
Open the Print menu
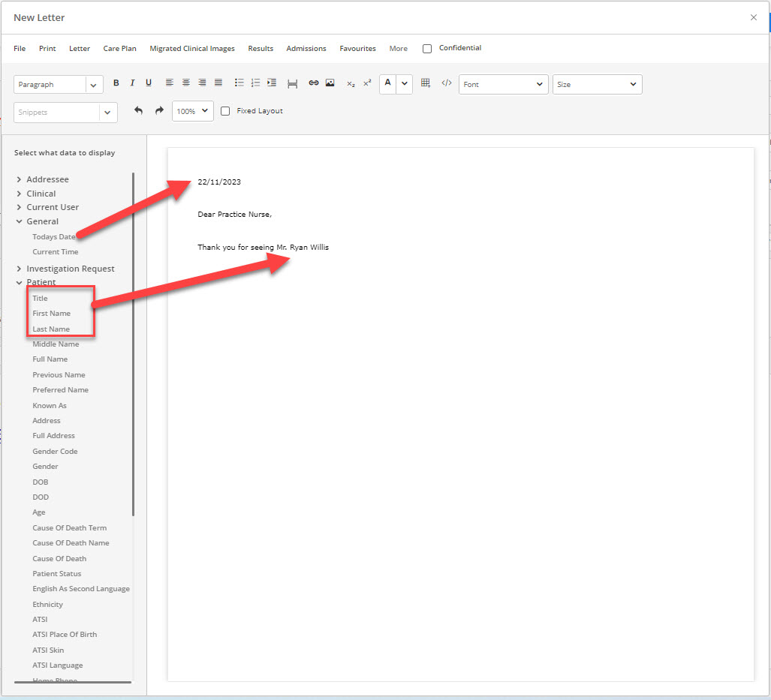pos(47,49)
